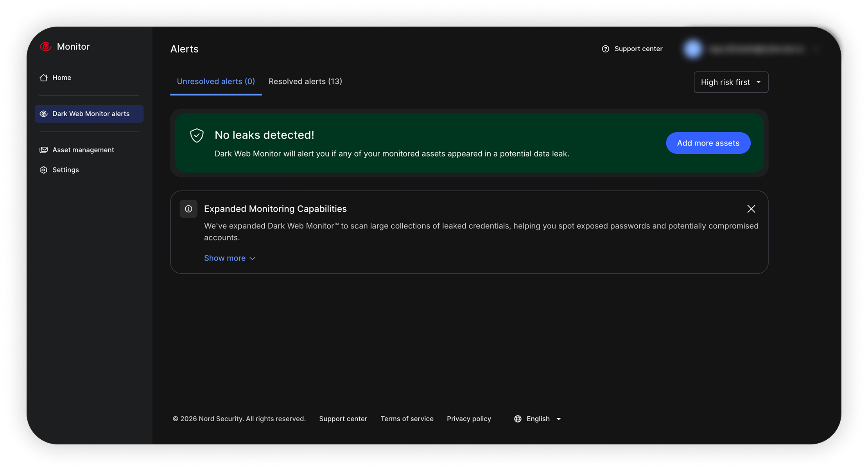Click the Expanded Monitoring Capabilities title
The image size is (868, 471).
tap(275, 209)
